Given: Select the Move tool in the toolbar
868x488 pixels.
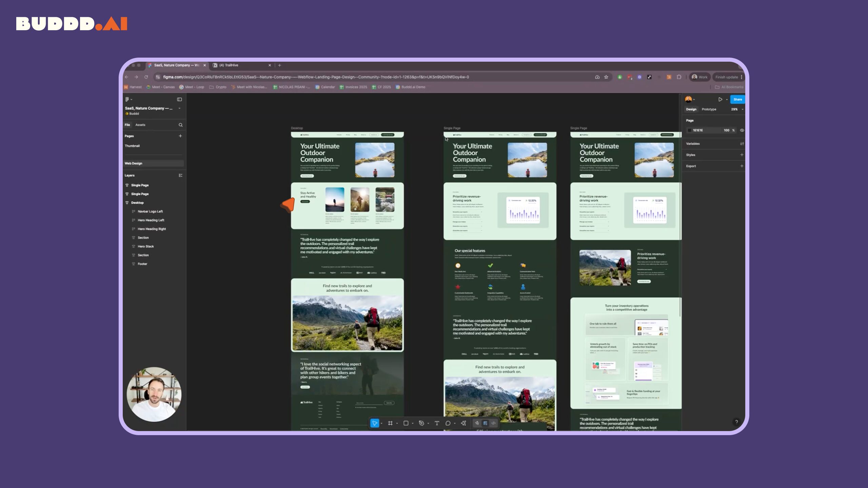Looking at the screenshot, I should (x=375, y=423).
